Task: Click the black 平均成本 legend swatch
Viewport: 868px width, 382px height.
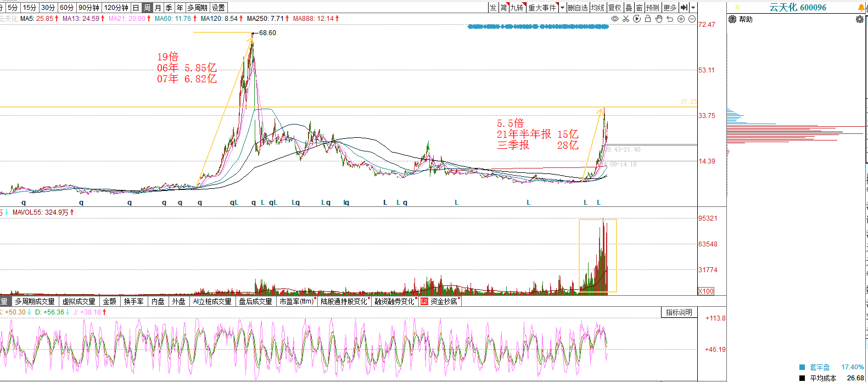Action: [802, 378]
